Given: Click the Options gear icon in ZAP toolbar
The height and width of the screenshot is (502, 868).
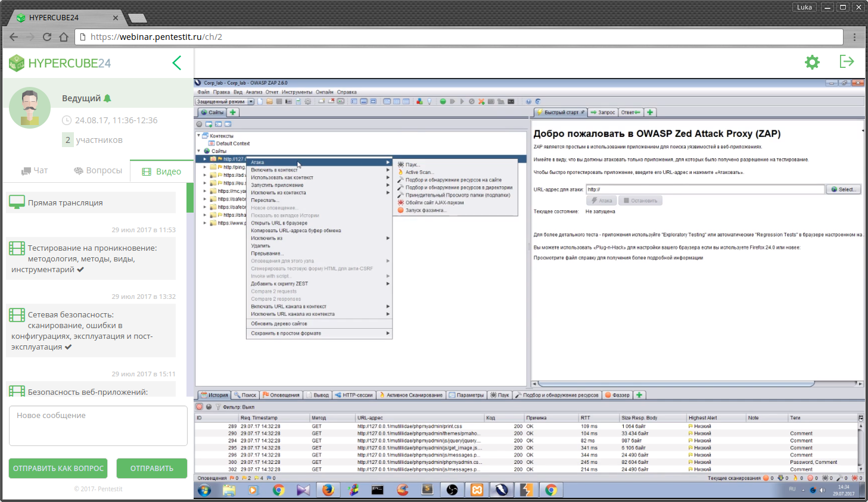Looking at the screenshot, I should (308, 102).
